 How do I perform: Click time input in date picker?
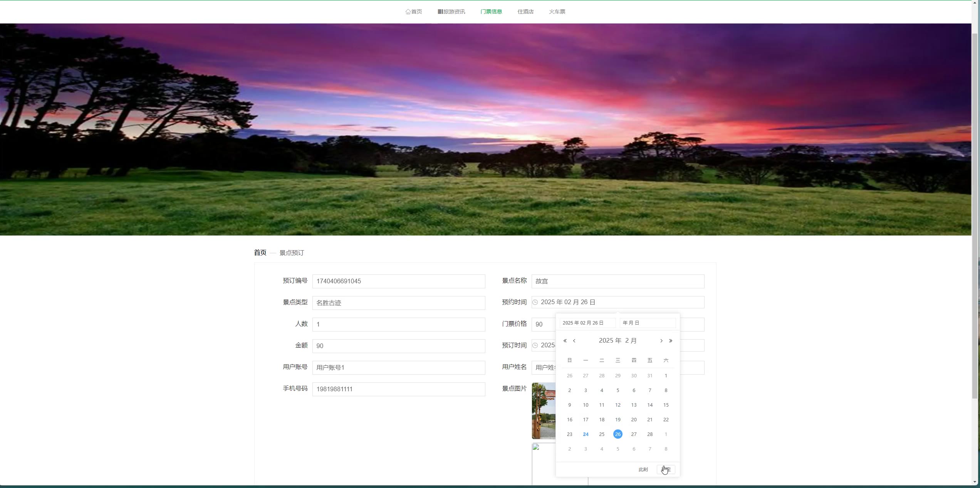(648, 323)
